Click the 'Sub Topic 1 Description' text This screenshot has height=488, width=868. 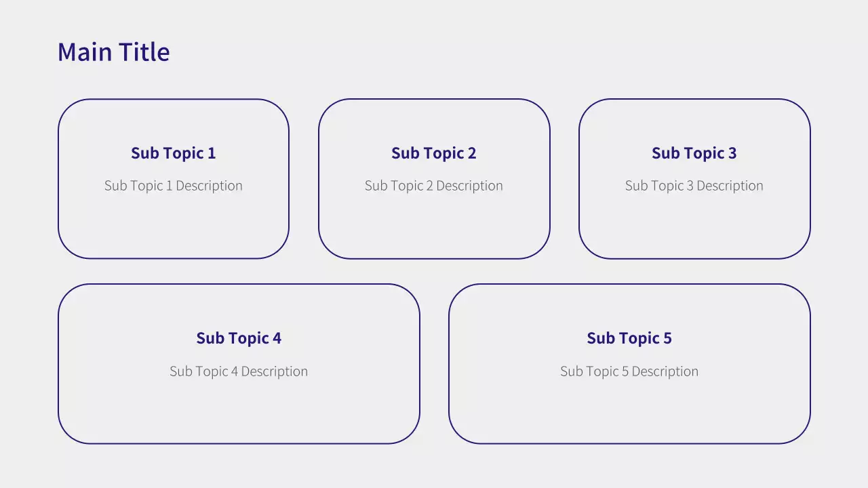tap(174, 186)
